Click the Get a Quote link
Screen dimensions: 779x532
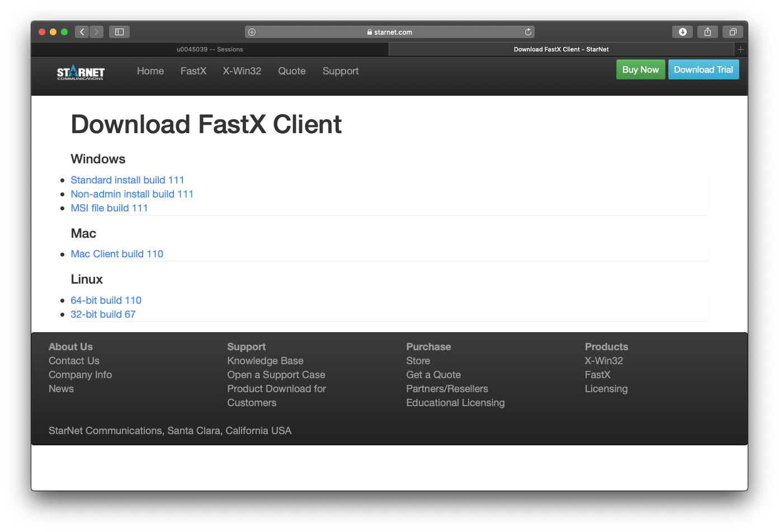click(433, 375)
